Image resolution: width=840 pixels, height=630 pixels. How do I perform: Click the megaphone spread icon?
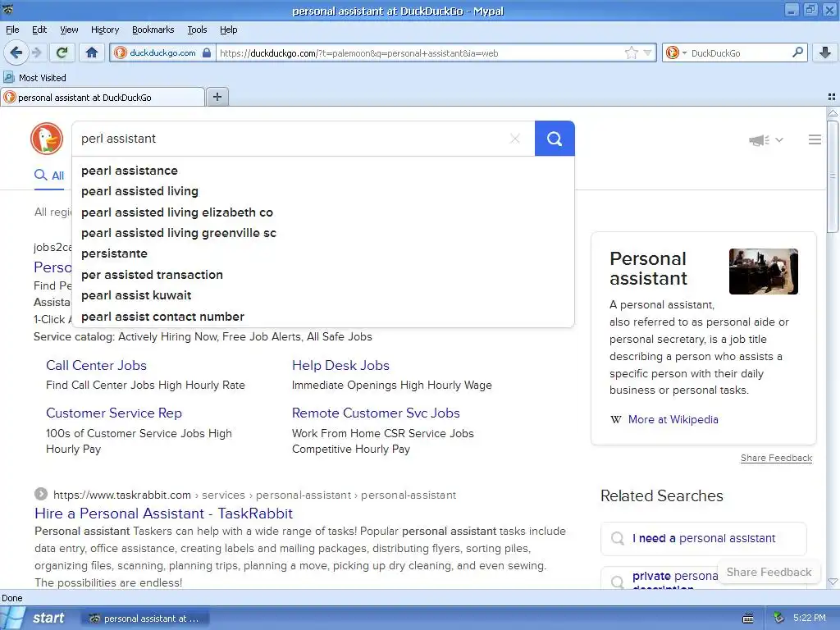point(759,140)
